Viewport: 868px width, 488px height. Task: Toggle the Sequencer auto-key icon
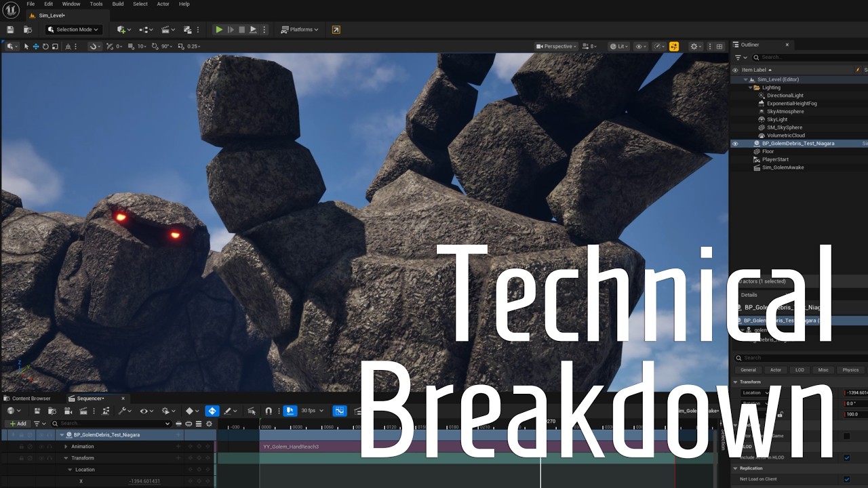coord(212,411)
